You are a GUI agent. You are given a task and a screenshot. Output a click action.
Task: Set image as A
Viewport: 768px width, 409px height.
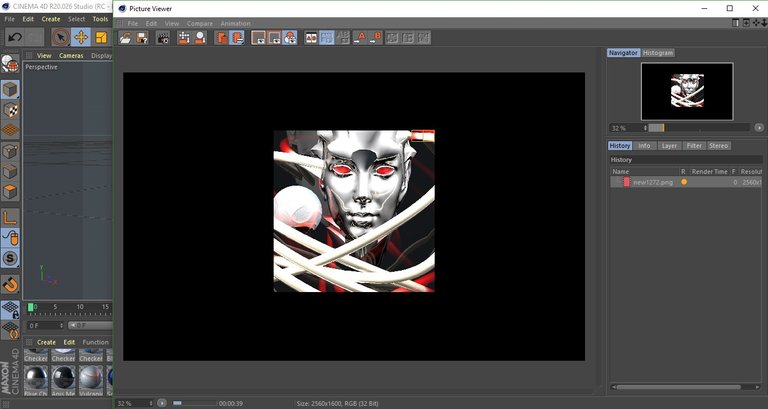(x=360, y=38)
